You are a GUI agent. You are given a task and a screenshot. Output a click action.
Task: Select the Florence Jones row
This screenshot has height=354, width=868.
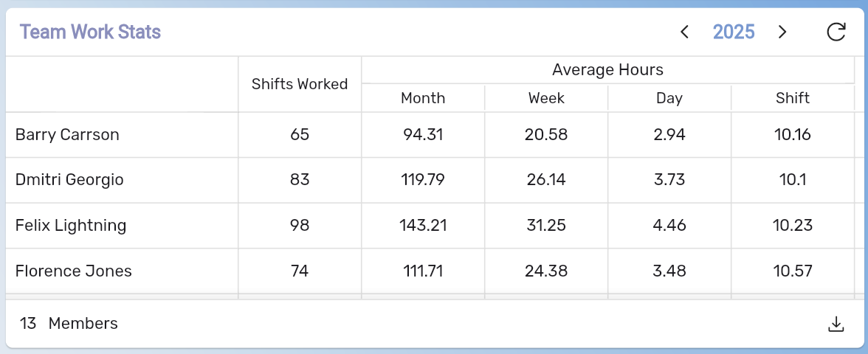pos(74,271)
